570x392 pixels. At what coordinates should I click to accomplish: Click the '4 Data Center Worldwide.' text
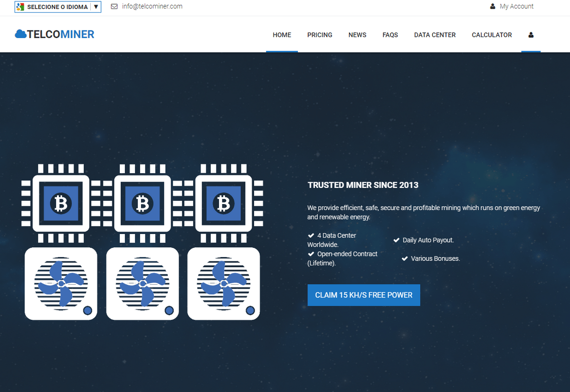[x=332, y=240]
